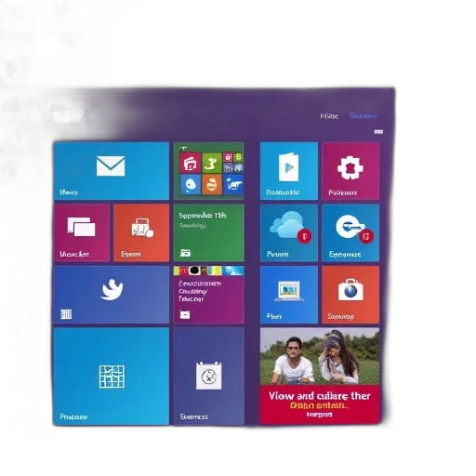476x476 pixels.
Task: Click red app icon in green folder tile
Action: [190, 163]
